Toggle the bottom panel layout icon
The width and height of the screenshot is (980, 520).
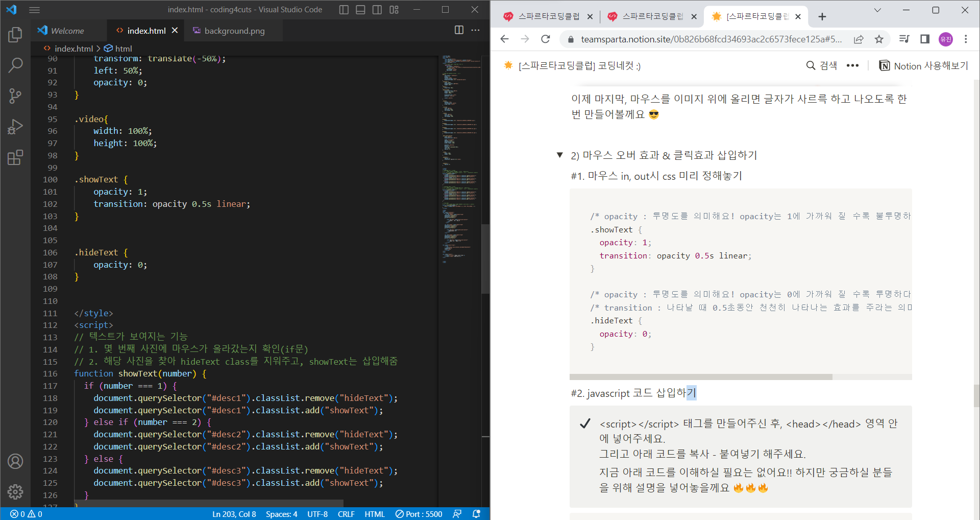(360, 10)
